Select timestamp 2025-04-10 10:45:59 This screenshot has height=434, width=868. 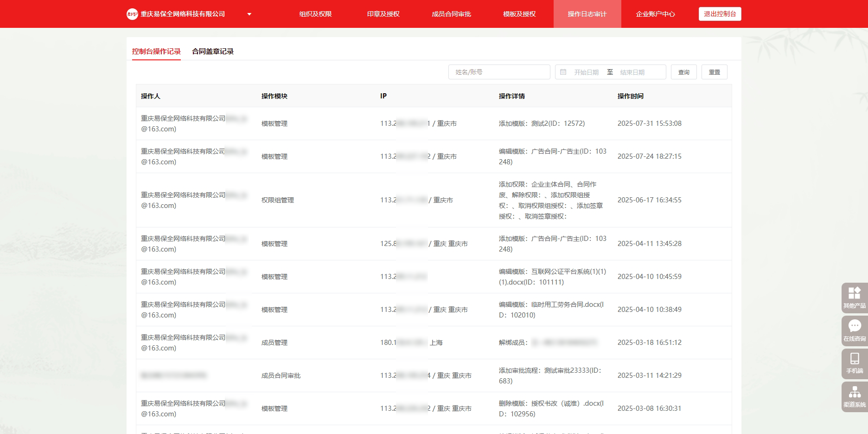pos(649,277)
